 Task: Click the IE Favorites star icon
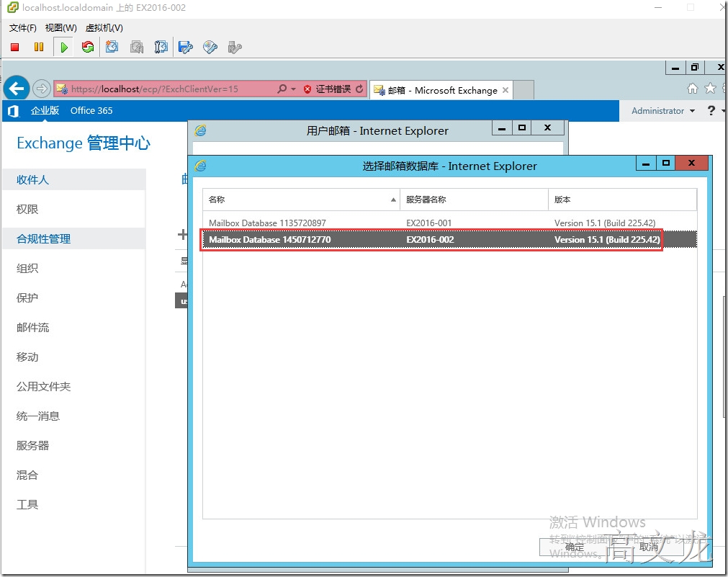point(710,89)
